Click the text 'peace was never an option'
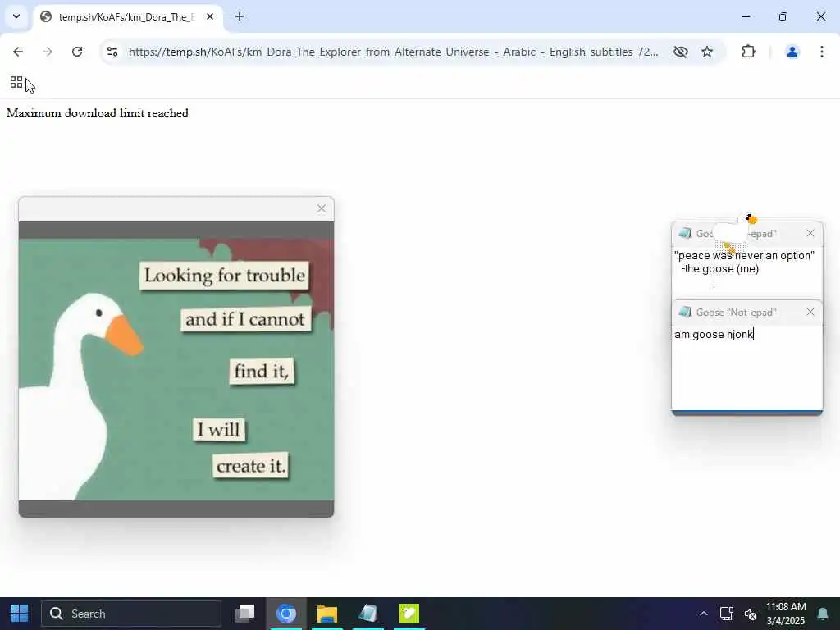The height and width of the screenshot is (630, 840). click(744, 256)
